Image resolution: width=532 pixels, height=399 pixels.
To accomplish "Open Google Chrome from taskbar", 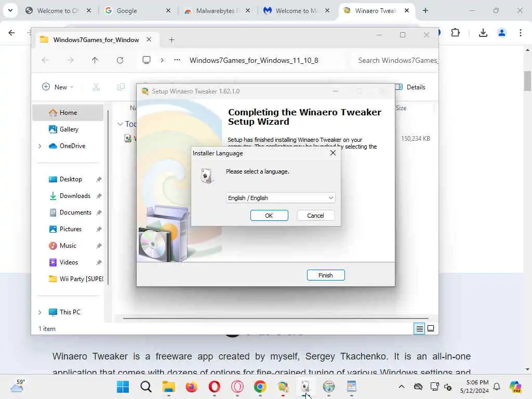I will pos(260,387).
